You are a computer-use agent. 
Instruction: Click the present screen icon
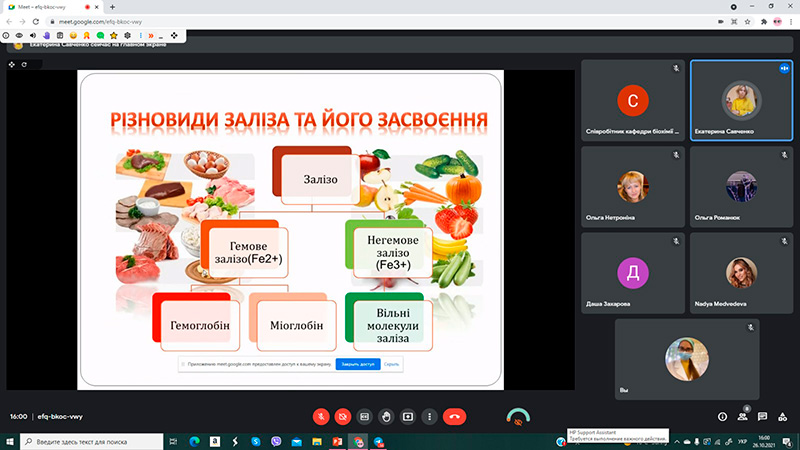click(x=408, y=416)
